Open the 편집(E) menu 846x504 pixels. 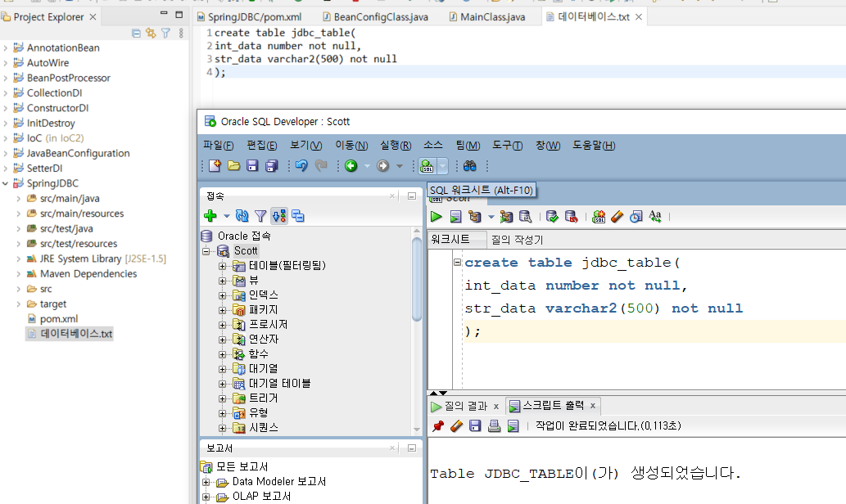pos(262,145)
